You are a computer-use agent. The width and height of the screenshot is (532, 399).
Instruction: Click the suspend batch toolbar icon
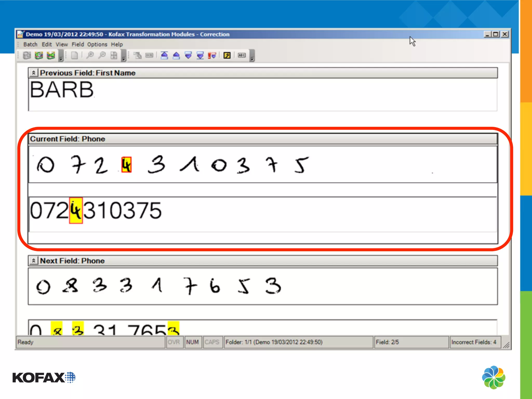39,55
